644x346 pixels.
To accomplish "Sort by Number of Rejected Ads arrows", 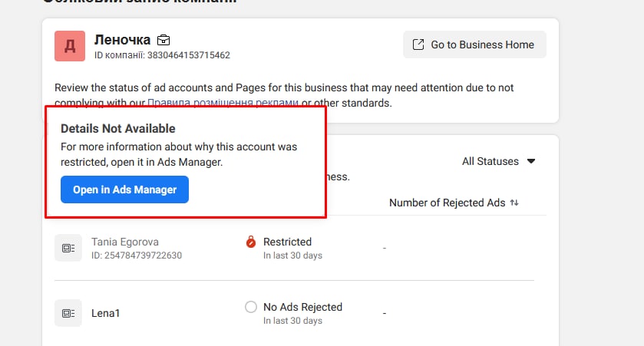I will click(x=514, y=203).
